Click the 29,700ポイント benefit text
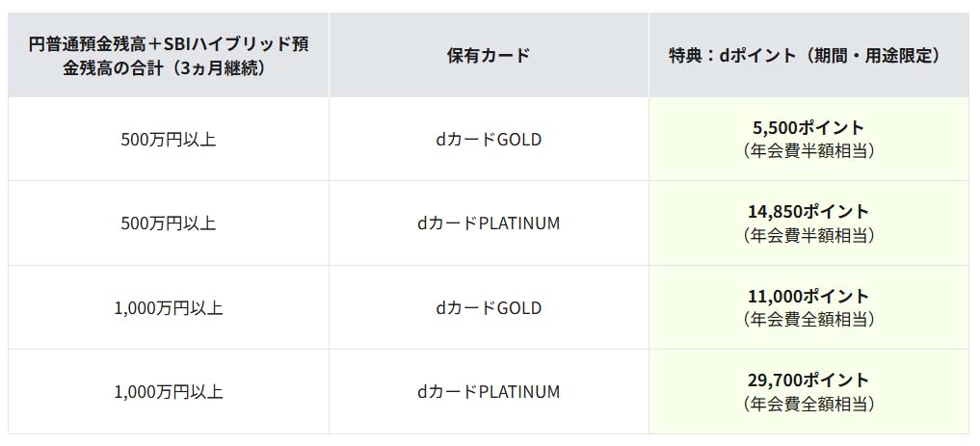This screenshot has height=446, width=980. pos(808,380)
